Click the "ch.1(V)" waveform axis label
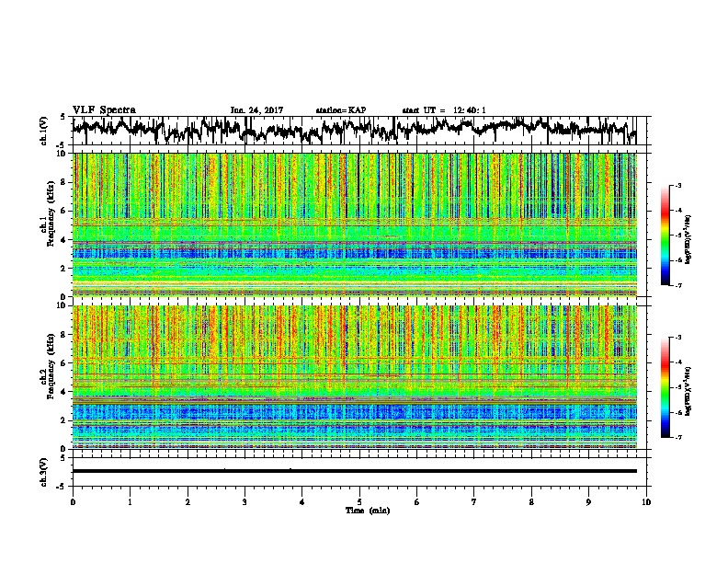 (x=44, y=131)
